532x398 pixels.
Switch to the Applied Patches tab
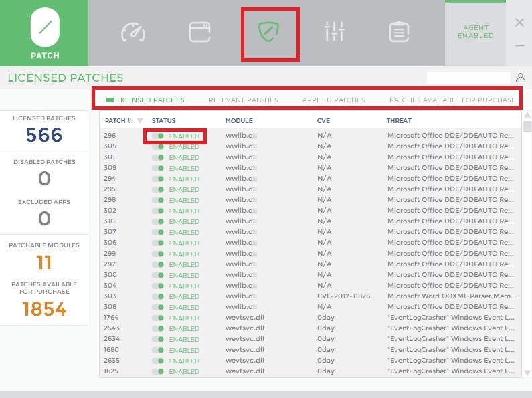pos(333,100)
